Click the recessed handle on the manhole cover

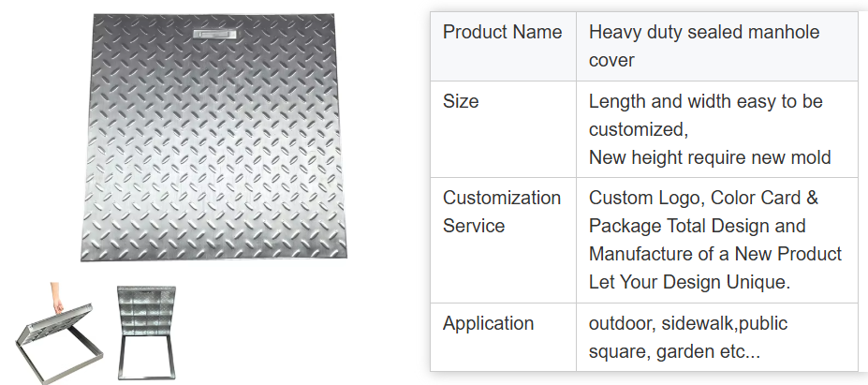tap(214, 35)
